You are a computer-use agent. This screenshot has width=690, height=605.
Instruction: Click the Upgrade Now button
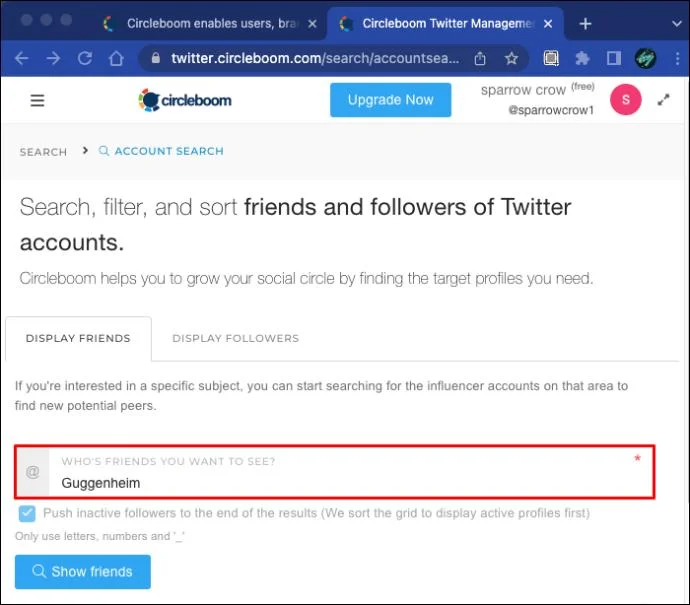pyautogui.click(x=390, y=100)
